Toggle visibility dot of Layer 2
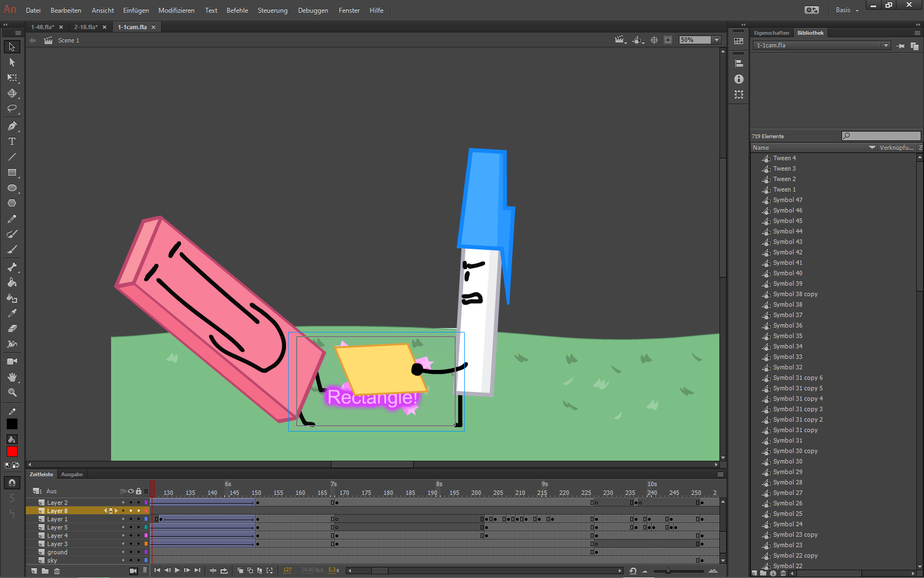The height and width of the screenshot is (578, 924). pos(131,503)
